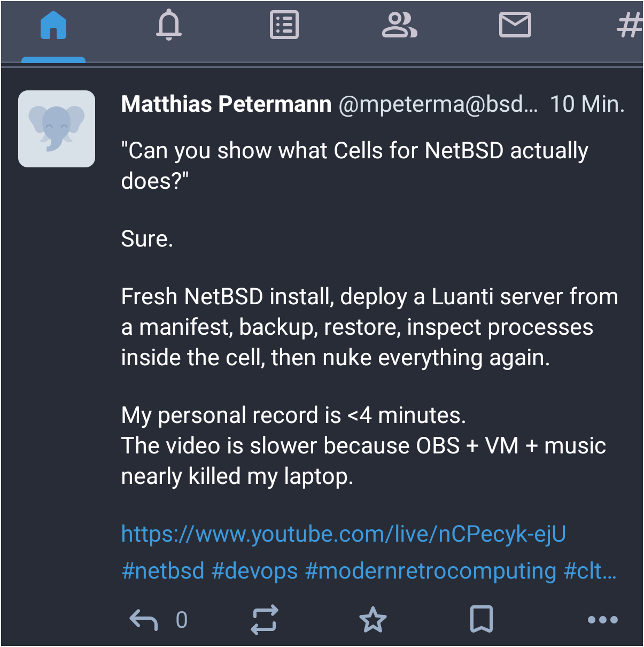Expand the truncated @mpeterma@bsd handle

pos(438,104)
